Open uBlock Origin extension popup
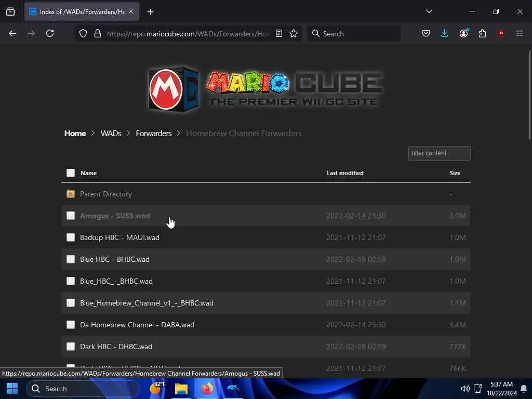The height and width of the screenshot is (399, 532). (501, 33)
